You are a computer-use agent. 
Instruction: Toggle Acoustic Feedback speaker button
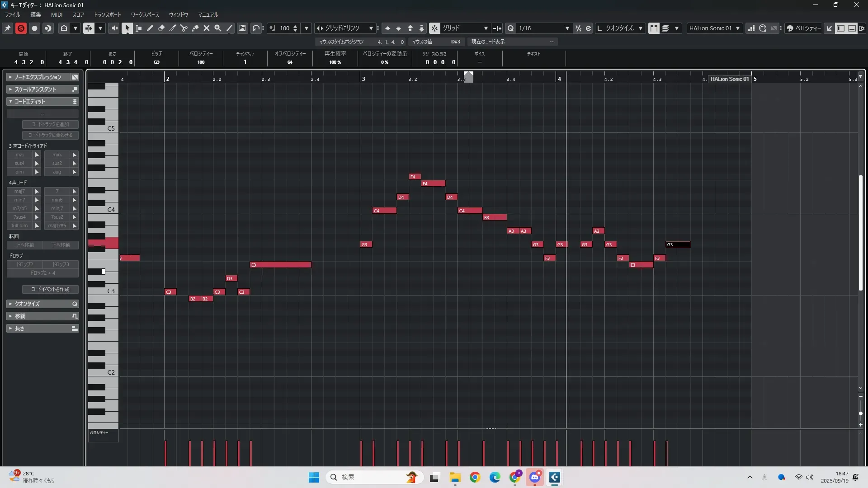(x=113, y=28)
